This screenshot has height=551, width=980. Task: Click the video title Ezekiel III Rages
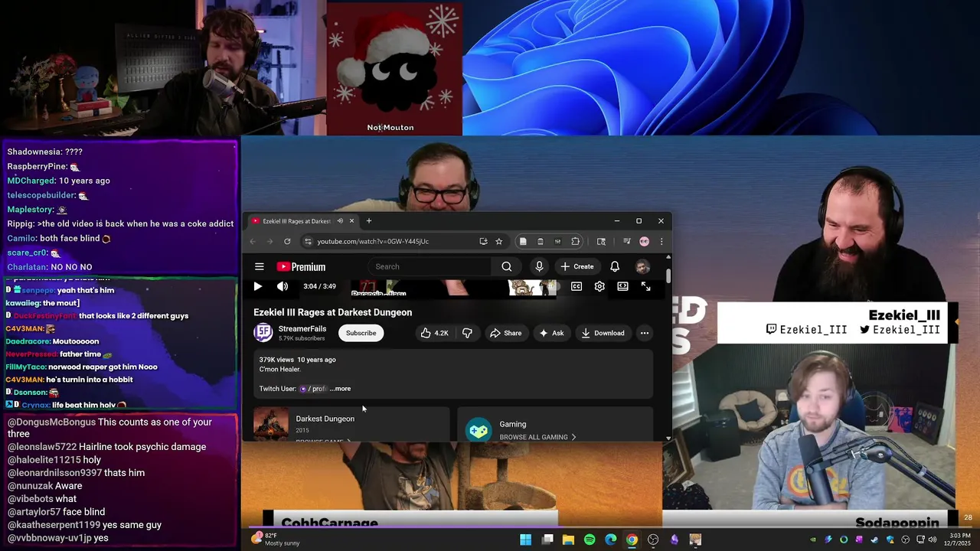(332, 312)
